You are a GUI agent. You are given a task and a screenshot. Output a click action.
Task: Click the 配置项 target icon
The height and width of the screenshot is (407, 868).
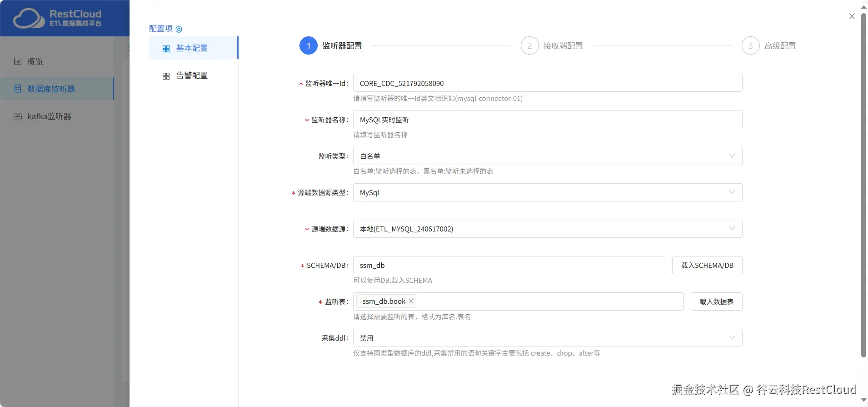click(x=179, y=29)
